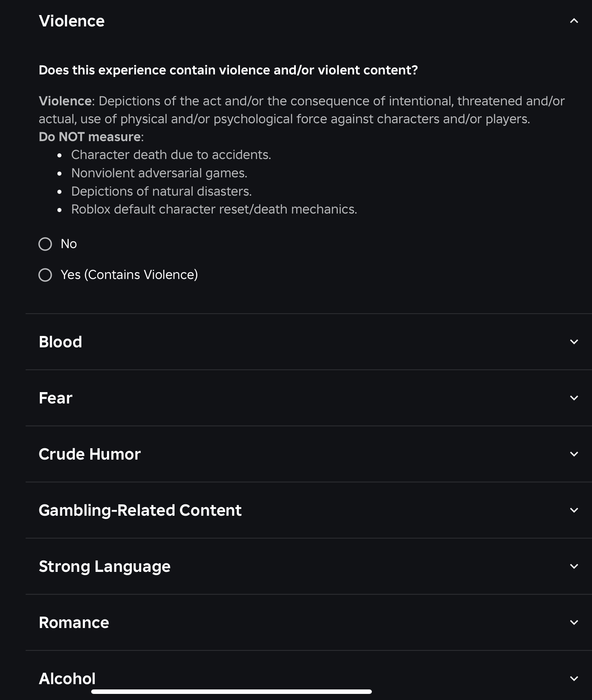
Task: Expand the Strong Language chevron
Action: point(574,566)
